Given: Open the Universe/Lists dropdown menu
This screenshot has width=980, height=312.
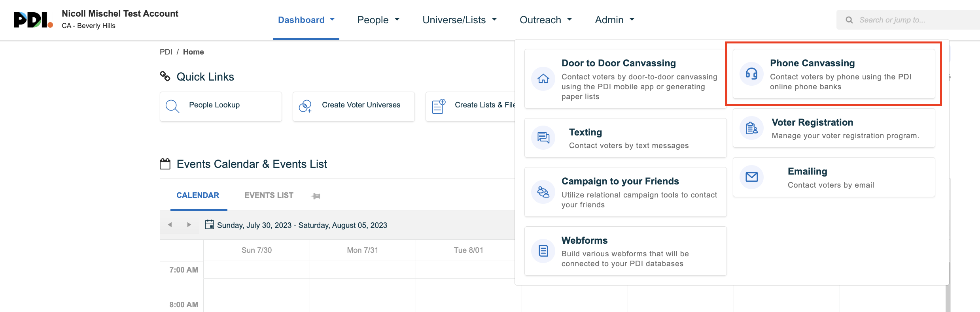Looking at the screenshot, I should click(460, 20).
